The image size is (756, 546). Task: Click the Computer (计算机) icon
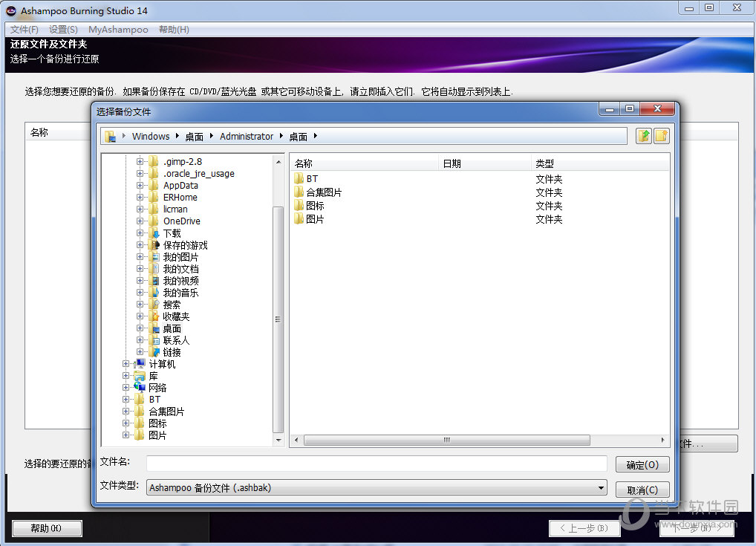coord(140,364)
